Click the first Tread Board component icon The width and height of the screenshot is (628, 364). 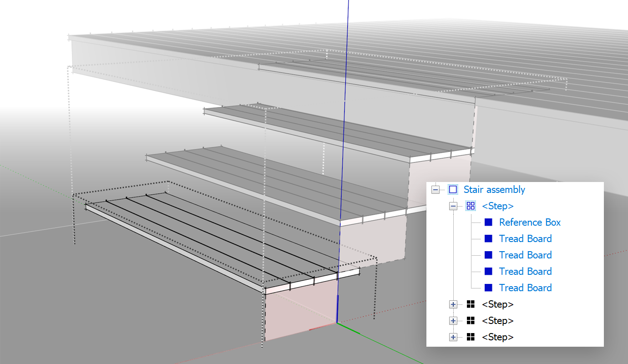pyautogui.click(x=488, y=238)
